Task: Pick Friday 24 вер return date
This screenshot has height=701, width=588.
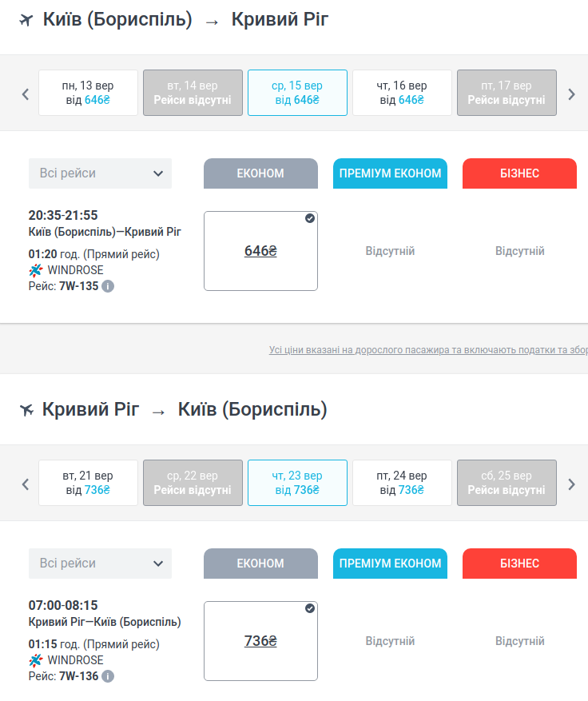Action: tap(402, 483)
